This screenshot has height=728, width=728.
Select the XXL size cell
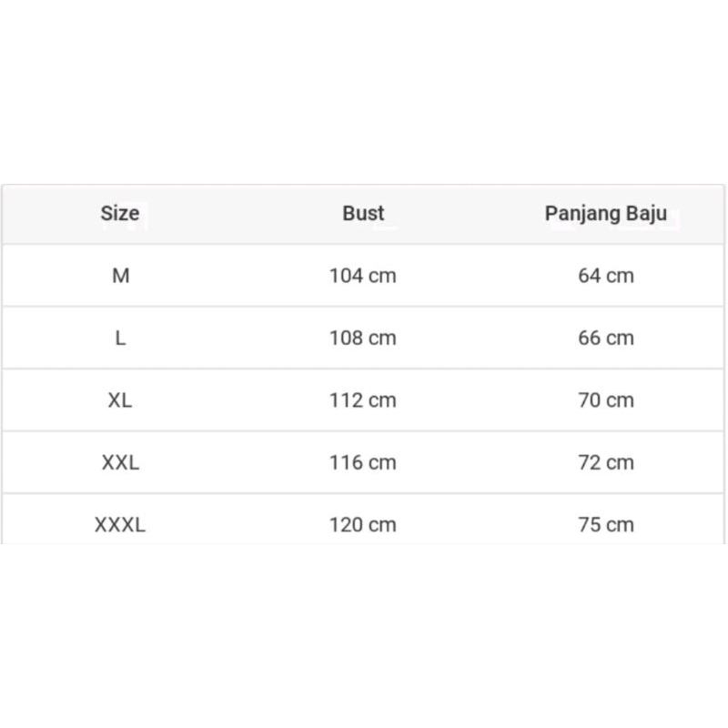click(x=120, y=462)
